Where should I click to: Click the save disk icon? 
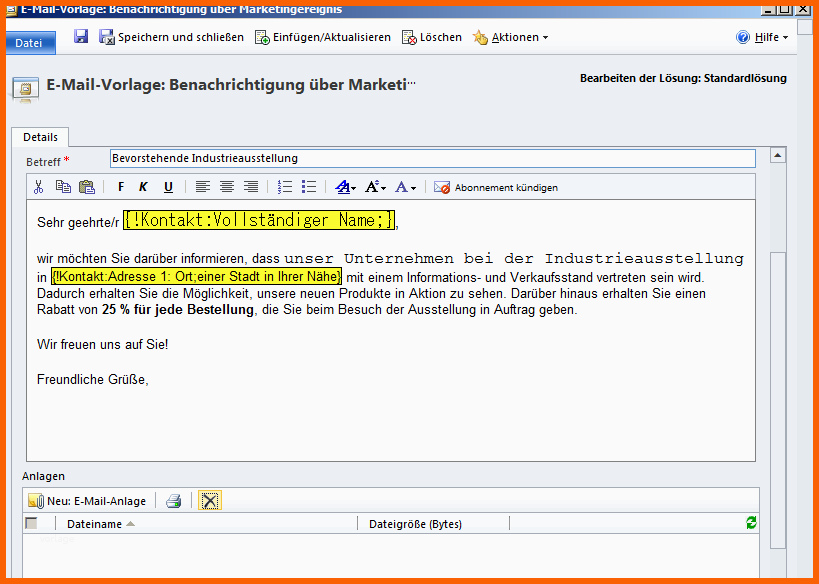[81, 37]
